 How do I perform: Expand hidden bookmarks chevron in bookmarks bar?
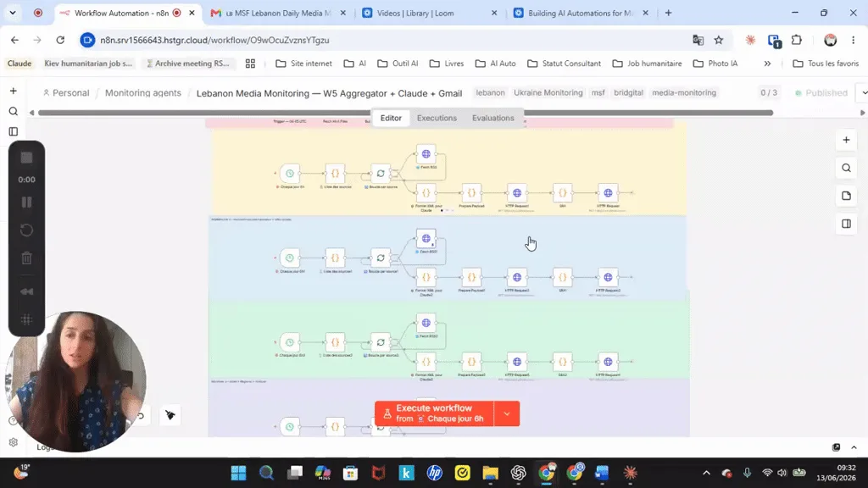(x=767, y=64)
